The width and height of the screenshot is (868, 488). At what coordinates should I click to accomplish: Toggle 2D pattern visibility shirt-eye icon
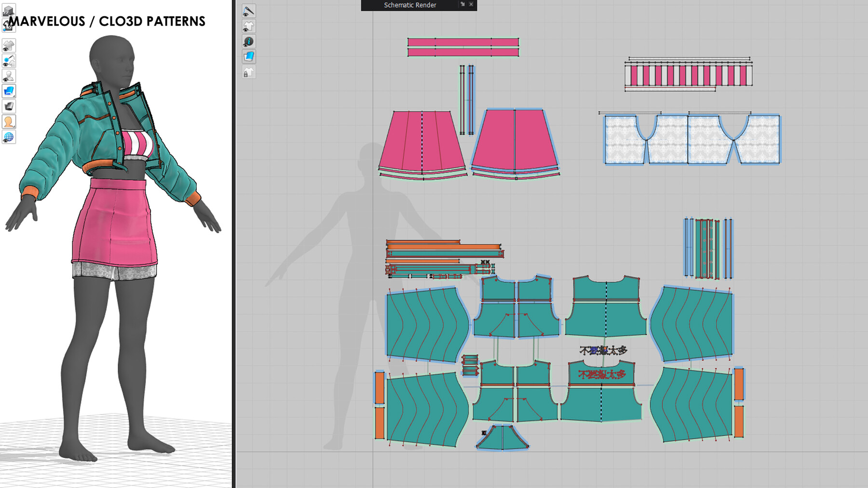pos(249,26)
